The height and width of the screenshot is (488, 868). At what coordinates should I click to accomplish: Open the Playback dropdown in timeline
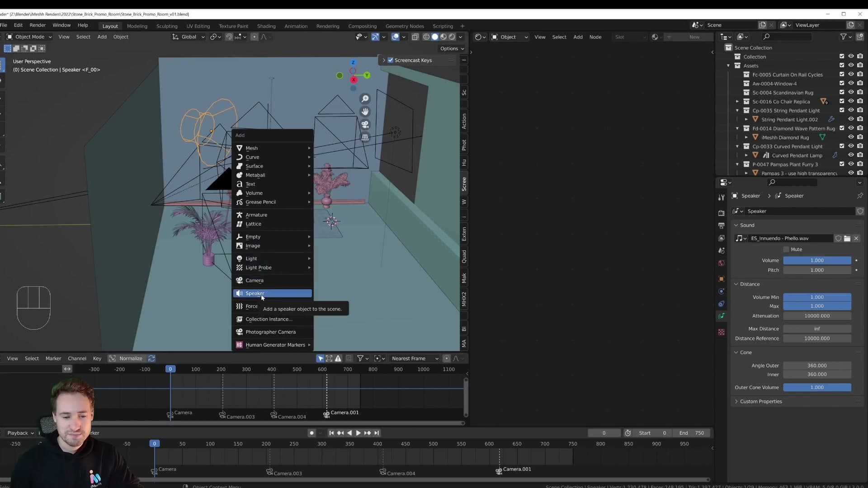pos(20,433)
